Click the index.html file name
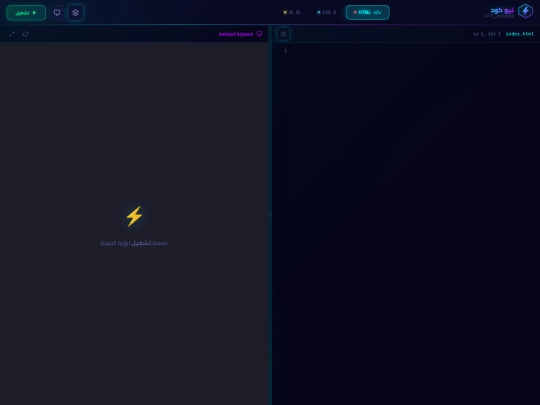 coord(520,34)
